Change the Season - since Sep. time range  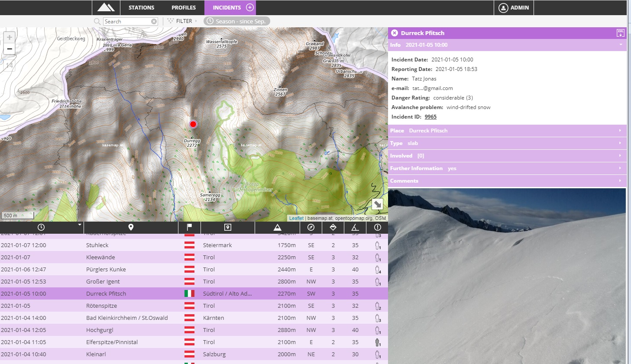pyautogui.click(x=237, y=21)
